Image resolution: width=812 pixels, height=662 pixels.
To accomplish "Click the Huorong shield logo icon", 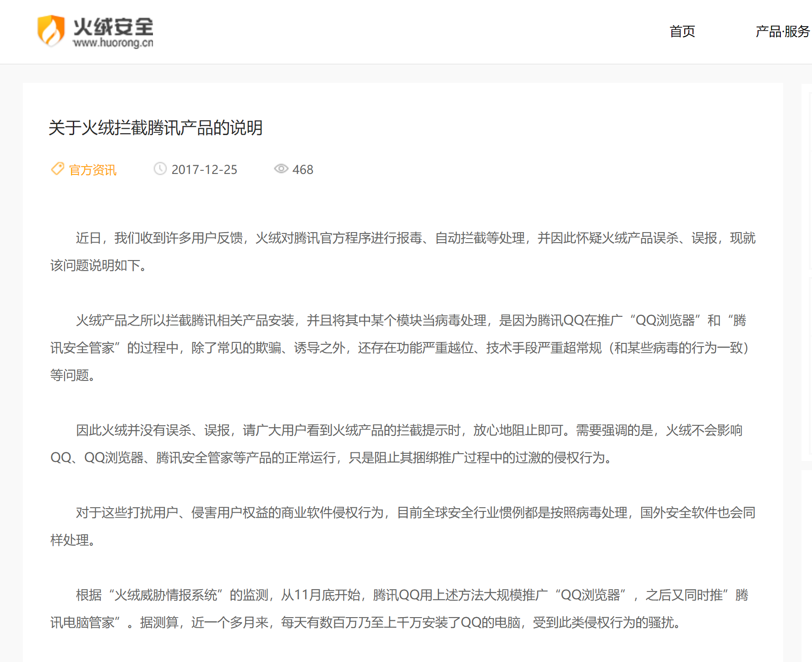I will point(51,31).
